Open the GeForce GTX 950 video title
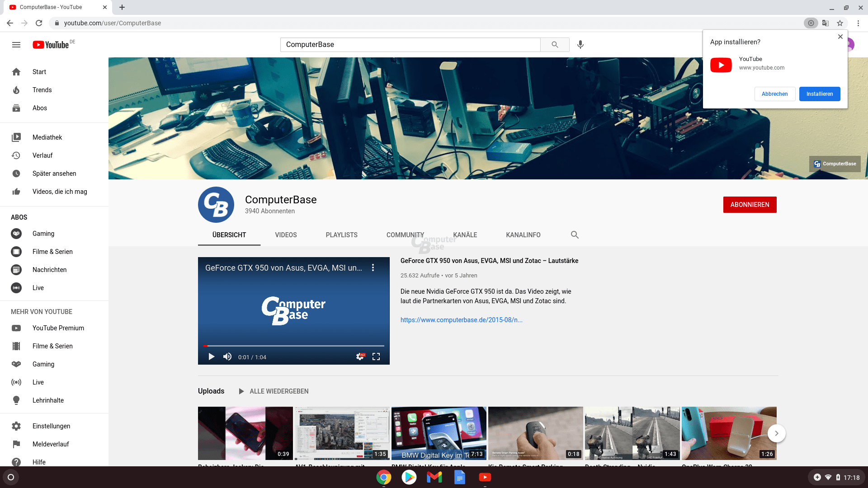 [x=489, y=261]
